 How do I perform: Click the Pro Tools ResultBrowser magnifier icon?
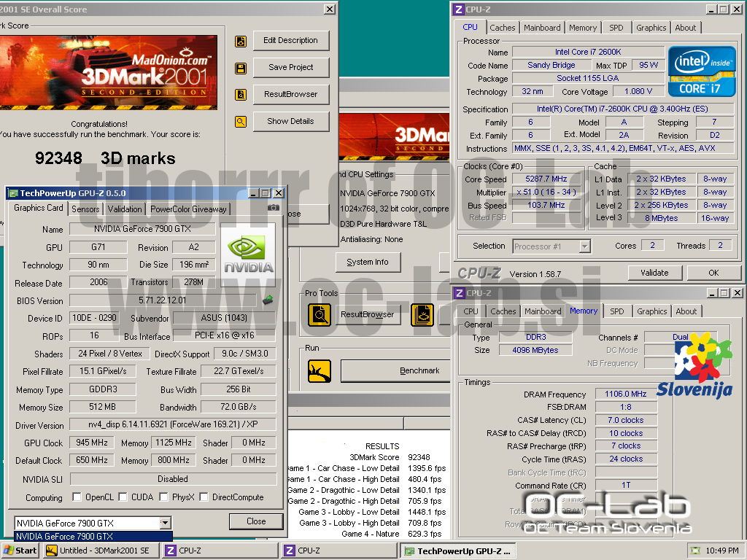[320, 315]
